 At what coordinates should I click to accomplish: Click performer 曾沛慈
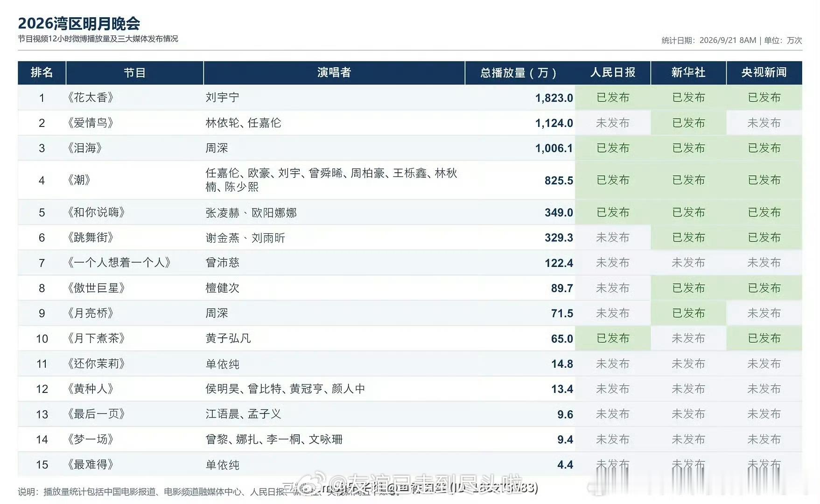(x=222, y=263)
